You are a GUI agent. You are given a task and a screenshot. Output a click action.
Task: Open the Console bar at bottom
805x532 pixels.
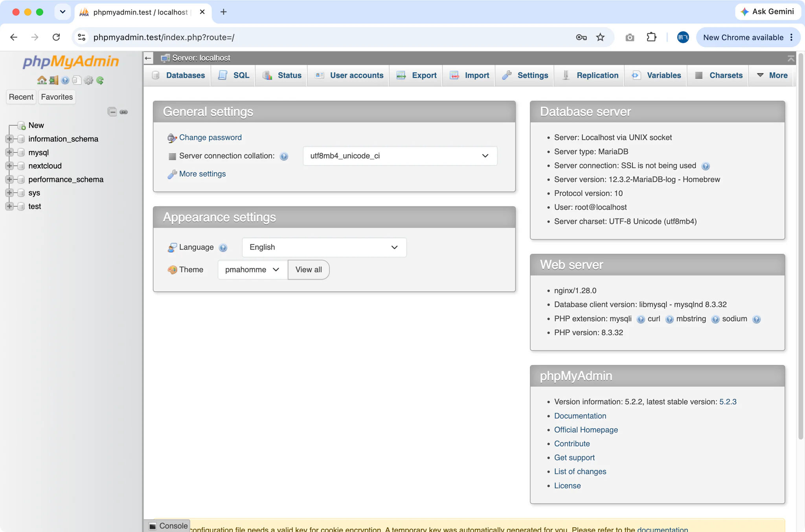pyautogui.click(x=168, y=526)
